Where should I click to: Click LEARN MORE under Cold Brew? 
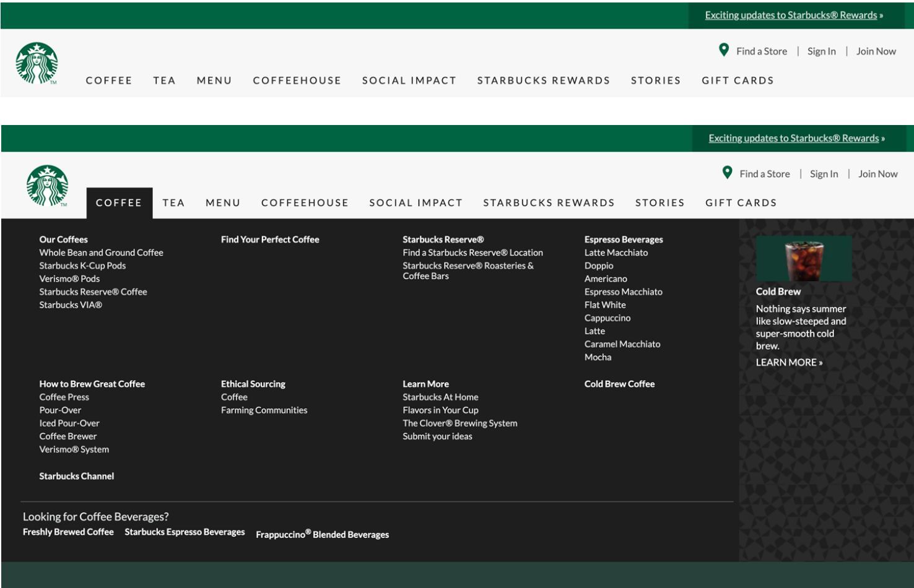coord(789,363)
